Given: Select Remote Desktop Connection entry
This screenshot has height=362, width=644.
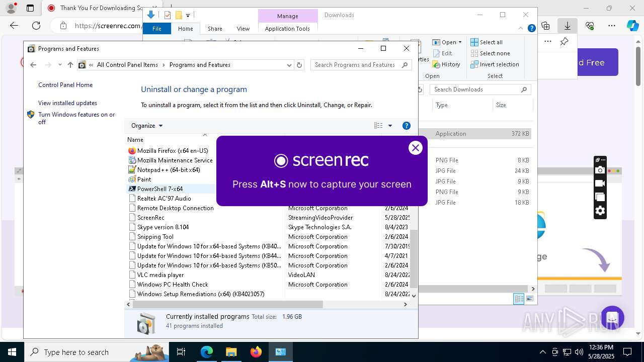Looking at the screenshot, I should (x=175, y=208).
